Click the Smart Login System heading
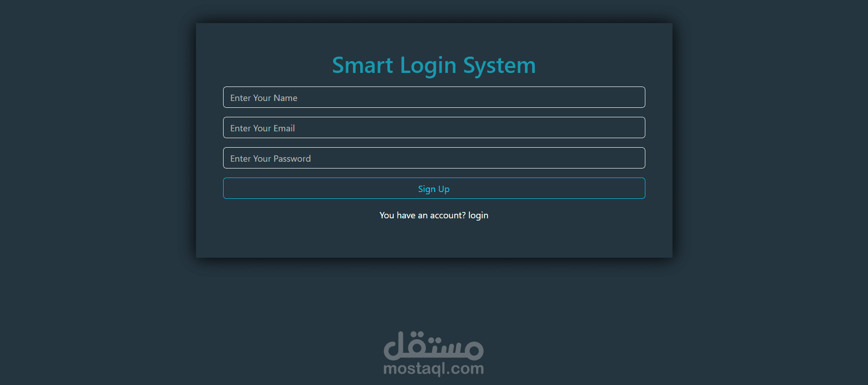Viewport: 868px width, 385px height. point(434,66)
